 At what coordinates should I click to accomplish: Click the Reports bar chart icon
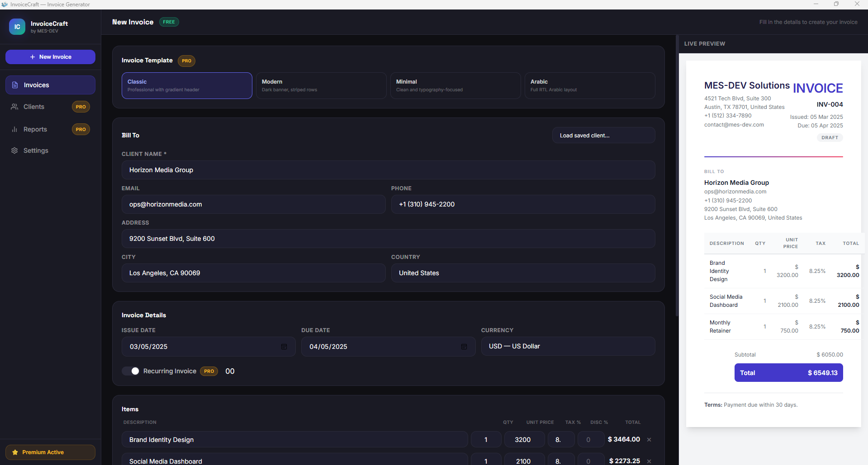point(14,129)
